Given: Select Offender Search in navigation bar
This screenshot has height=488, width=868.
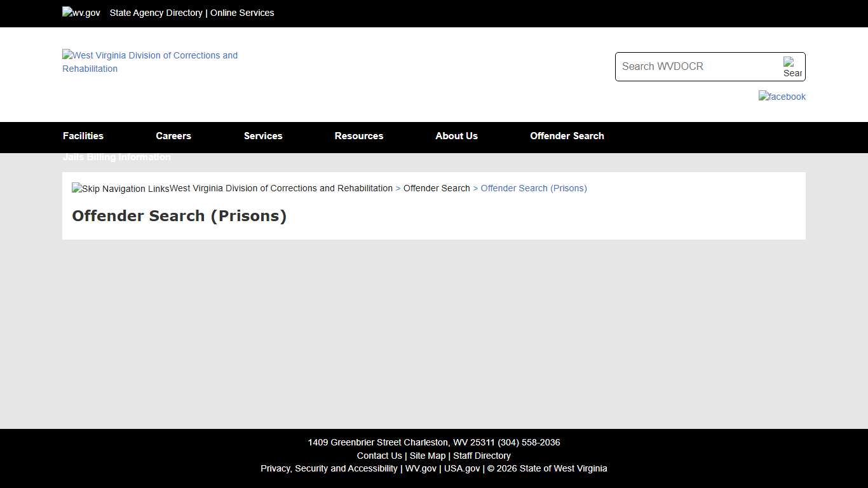Looking at the screenshot, I should point(567,135).
